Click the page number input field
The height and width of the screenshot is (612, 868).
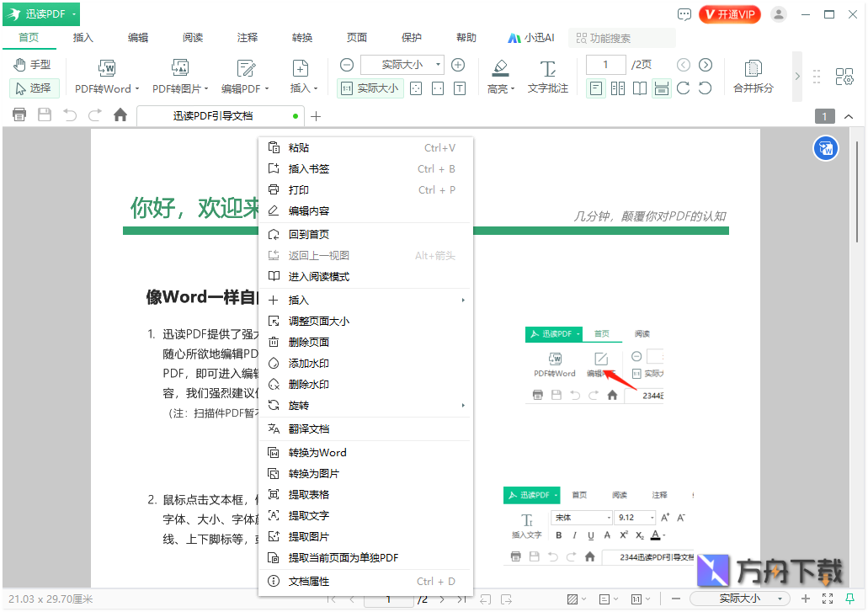(605, 65)
